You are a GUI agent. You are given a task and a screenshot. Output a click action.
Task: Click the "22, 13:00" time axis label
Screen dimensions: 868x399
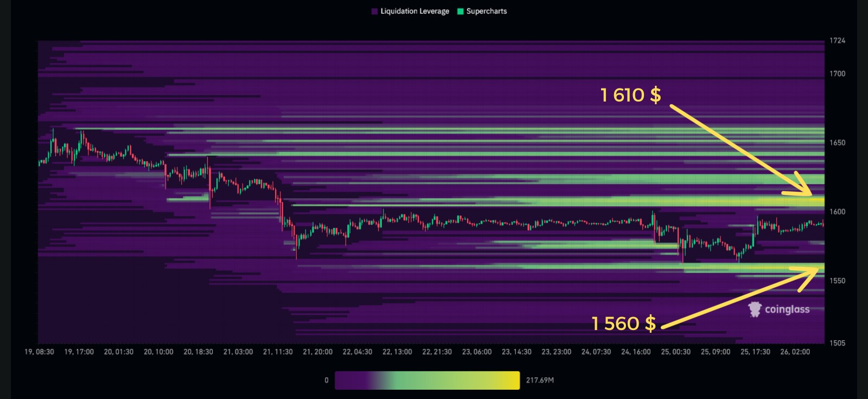coord(397,352)
